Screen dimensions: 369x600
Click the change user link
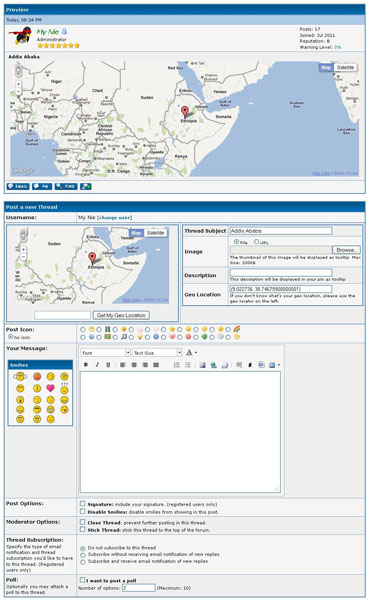coord(115,217)
